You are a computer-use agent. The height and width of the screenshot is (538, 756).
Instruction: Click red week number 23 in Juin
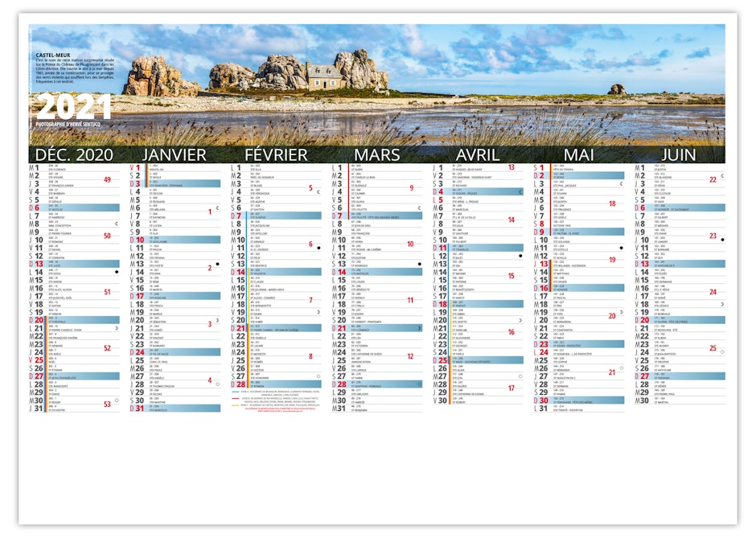coord(713,236)
